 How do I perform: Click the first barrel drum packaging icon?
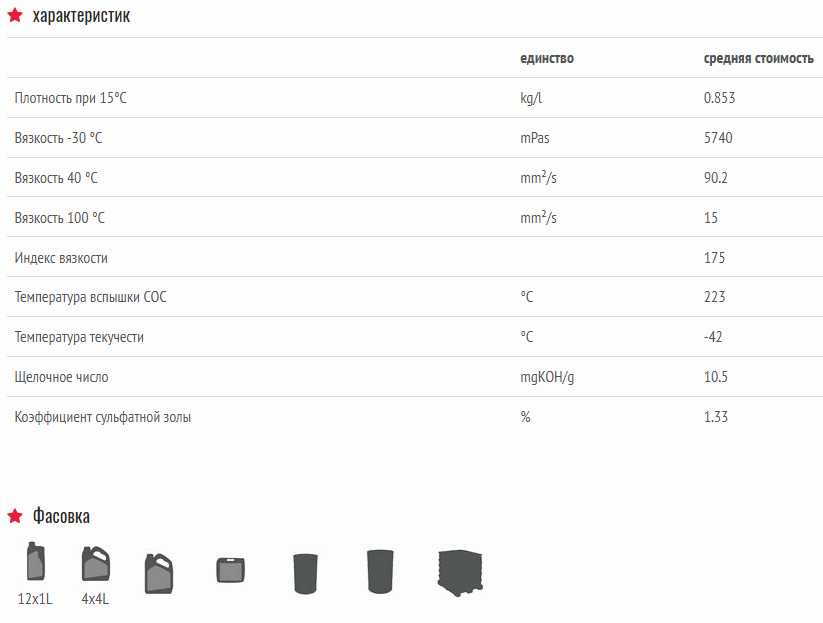[x=305, y=574]
